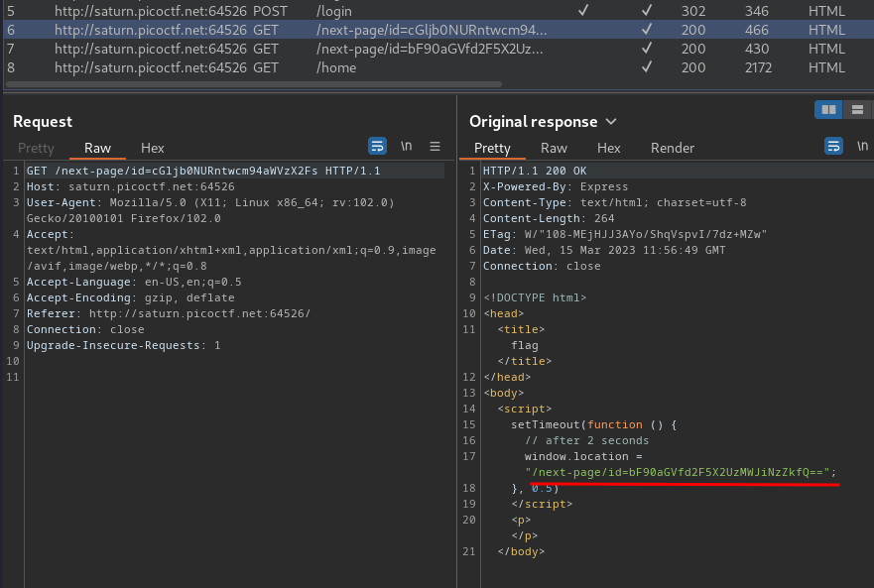
Task: Select the Raw tab in response
Action: point(554,149)
